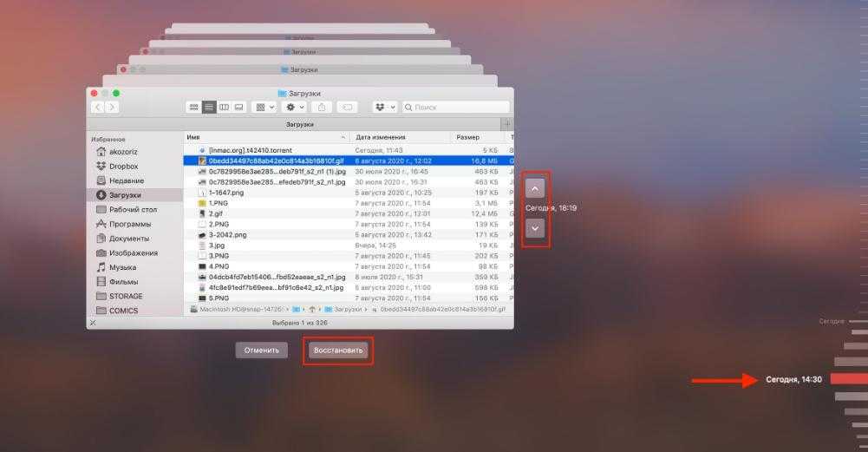Add a new Finder tab
The width and height of the screenshot is (868, 452).
click(x=506, y=125)
